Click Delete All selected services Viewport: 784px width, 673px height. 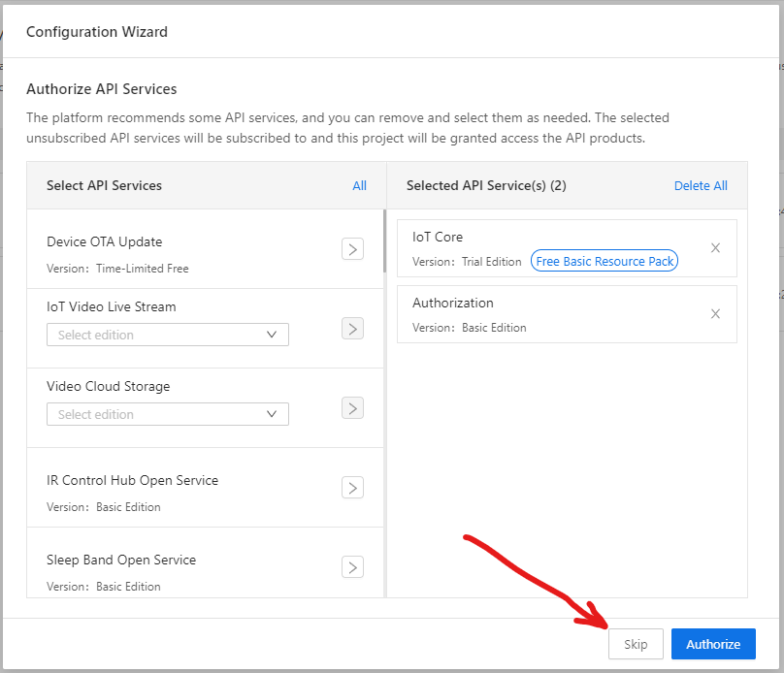(701, 186)
